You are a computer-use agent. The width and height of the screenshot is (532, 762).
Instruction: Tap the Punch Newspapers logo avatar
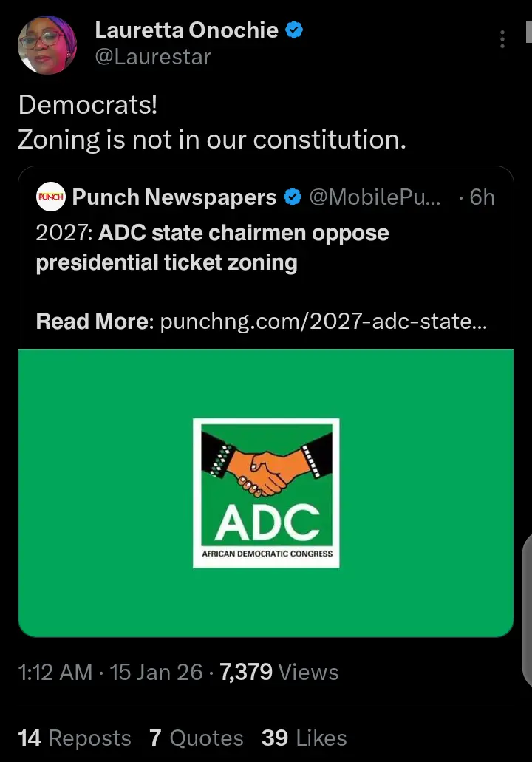coord(51,197)
